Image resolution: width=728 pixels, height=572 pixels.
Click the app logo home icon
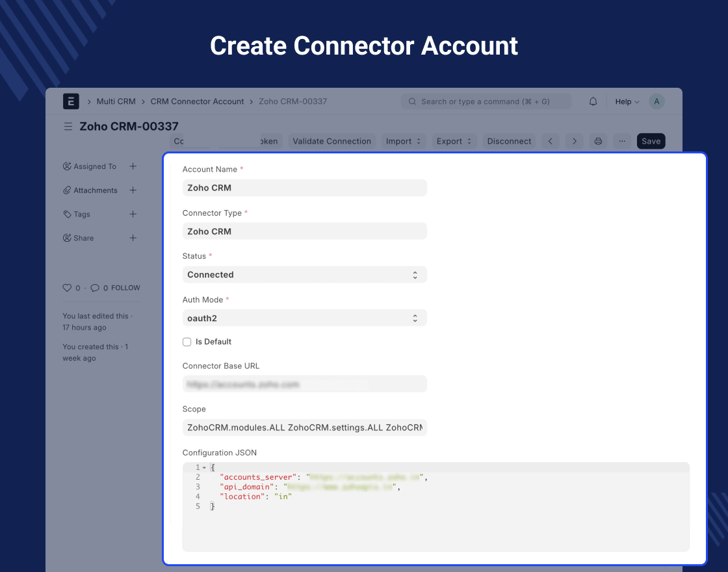(71, 101)
